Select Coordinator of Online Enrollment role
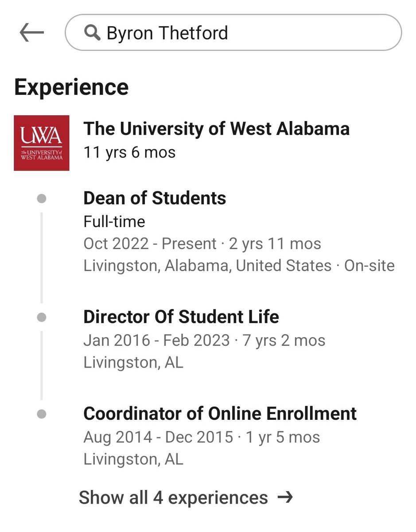Image resolution: width=416 pixels, height=532 pixels. pos(220,414)
